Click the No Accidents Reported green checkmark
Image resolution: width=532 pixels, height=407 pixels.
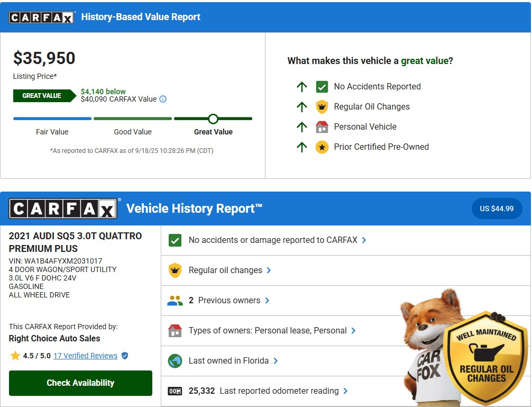coord(322,87)
